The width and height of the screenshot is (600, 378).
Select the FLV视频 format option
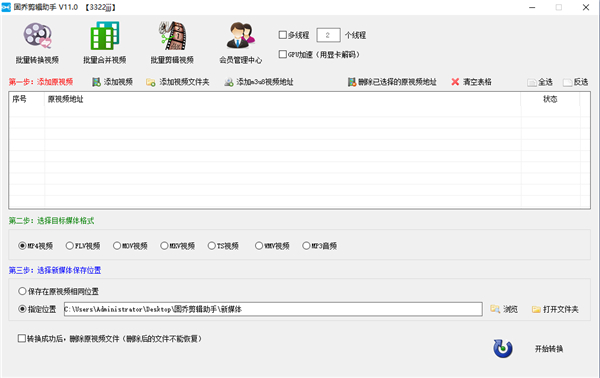(70, 246)
